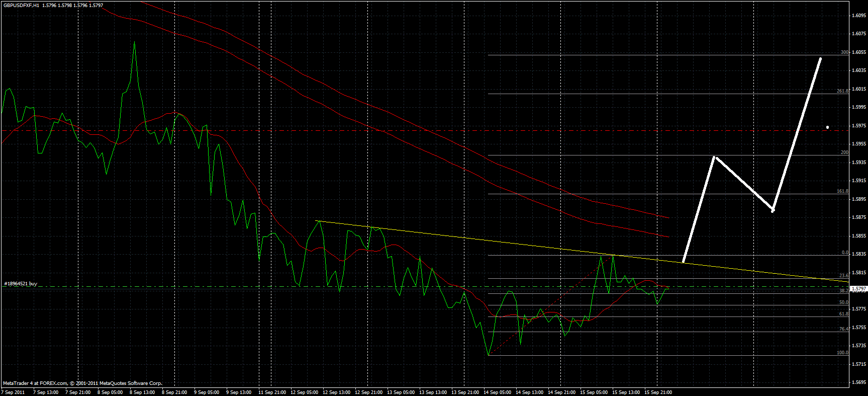Click the 15 Sep 21:00 time label
The image size is (868, 396).
(658, 392)
